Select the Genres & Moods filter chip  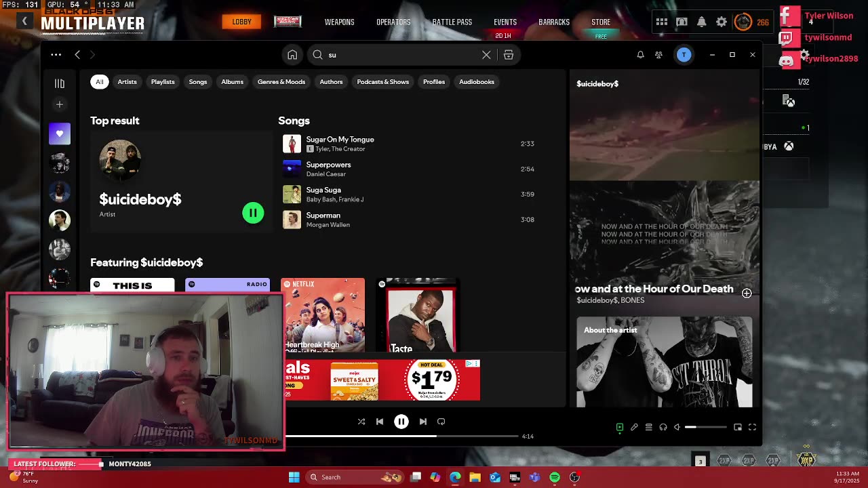point(281,82)
